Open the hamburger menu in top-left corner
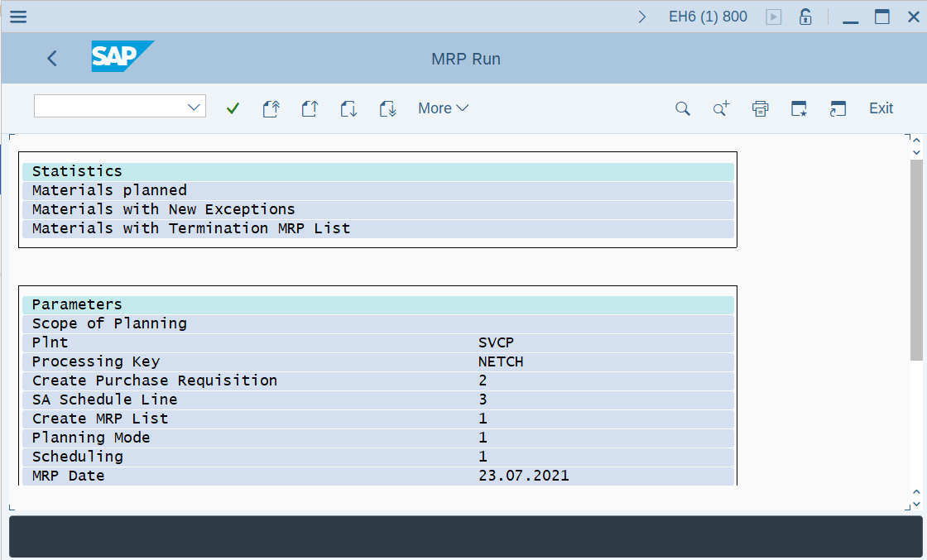 click(17, 16)
